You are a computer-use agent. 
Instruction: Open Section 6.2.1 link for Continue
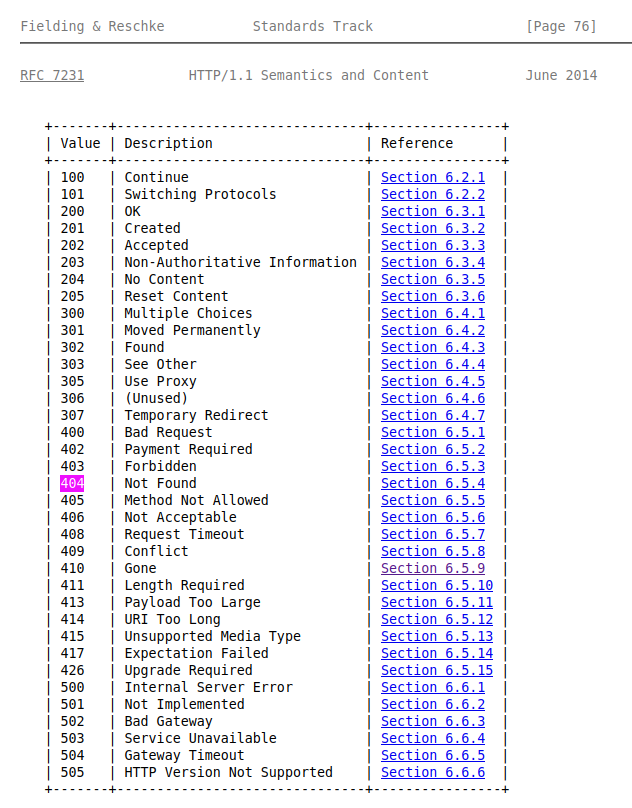pyautogui.click(x=433, y=177)
